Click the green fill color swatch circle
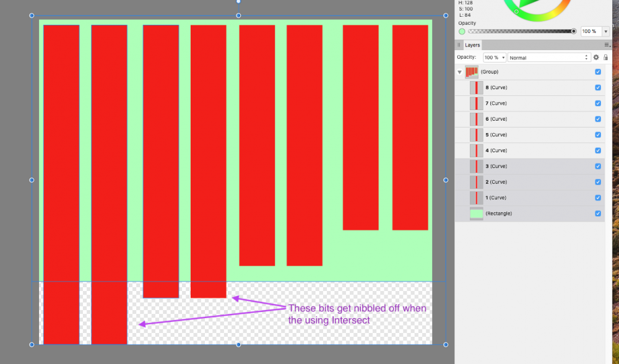Viewport: 619px width, 364px height. pos(462,32)
